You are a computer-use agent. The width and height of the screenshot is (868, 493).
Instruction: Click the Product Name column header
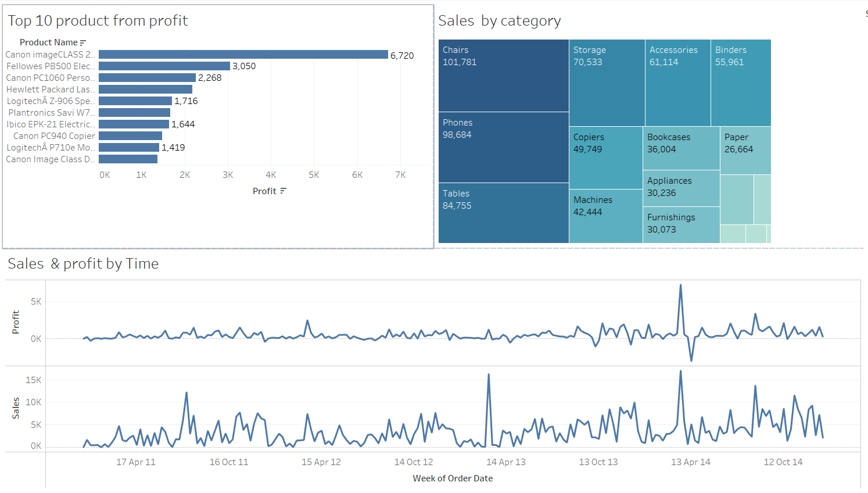pyautogui.click(x=48, y=42)
